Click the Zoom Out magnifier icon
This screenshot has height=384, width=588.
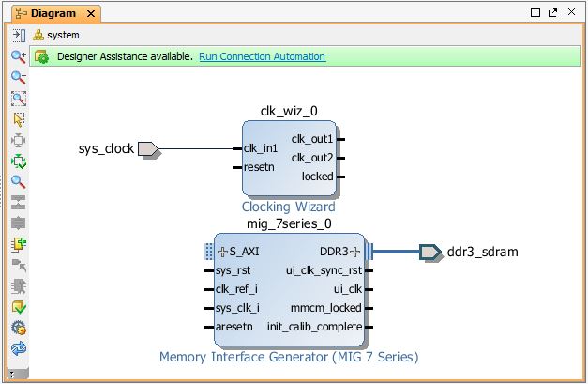point(19,78)
